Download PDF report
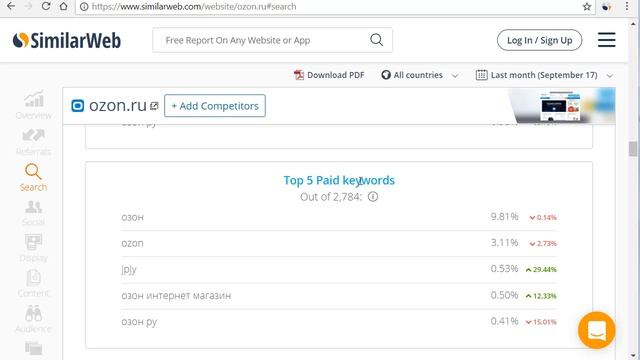Screen dimensions: 640x360 coord(329,75)
